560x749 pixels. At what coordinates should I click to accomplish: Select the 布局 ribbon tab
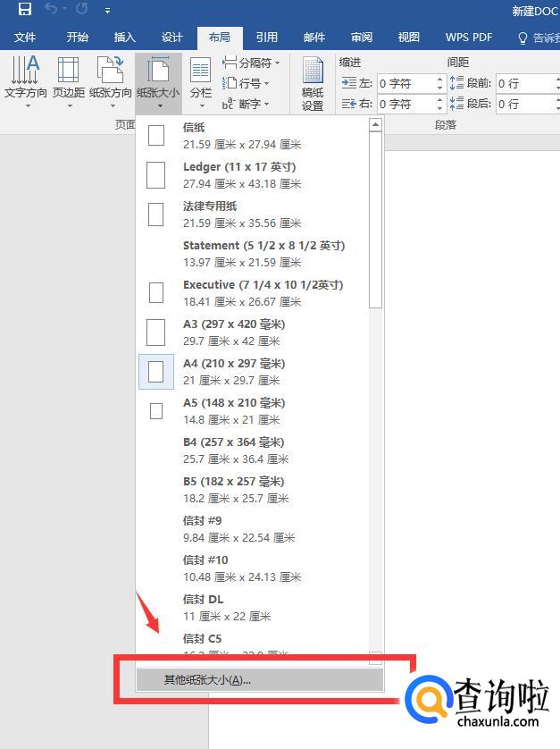click(220, 38)
